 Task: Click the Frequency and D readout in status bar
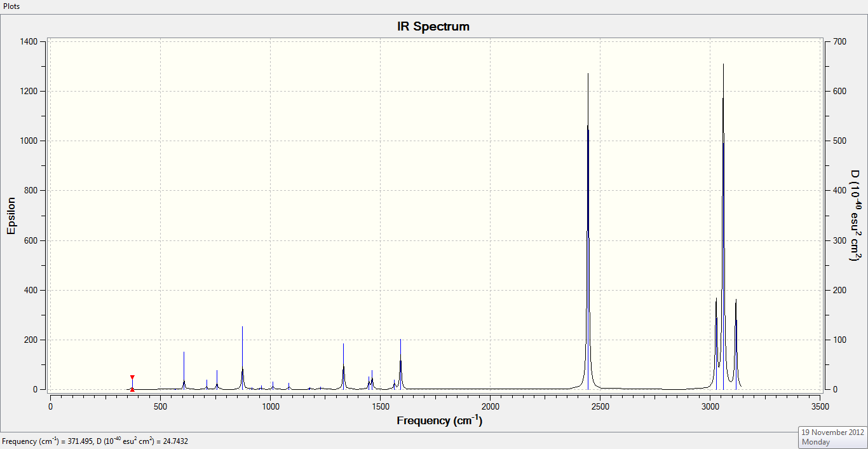coord(95,441)
